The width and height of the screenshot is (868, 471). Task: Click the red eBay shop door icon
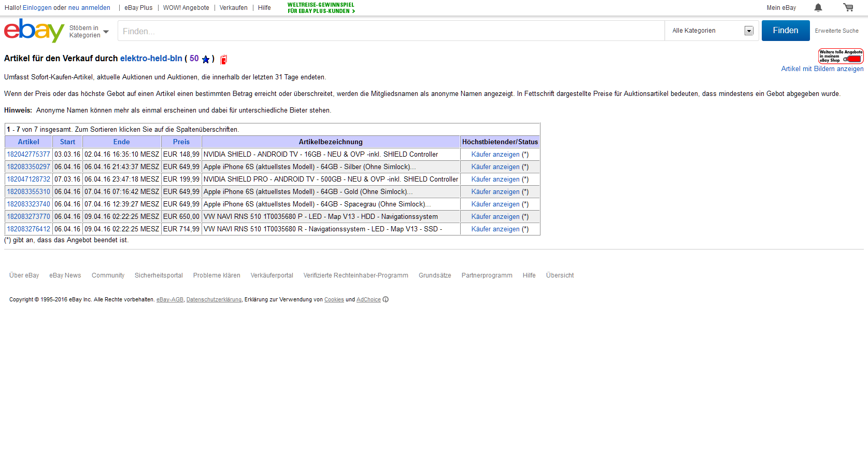[x=223, y=59]
